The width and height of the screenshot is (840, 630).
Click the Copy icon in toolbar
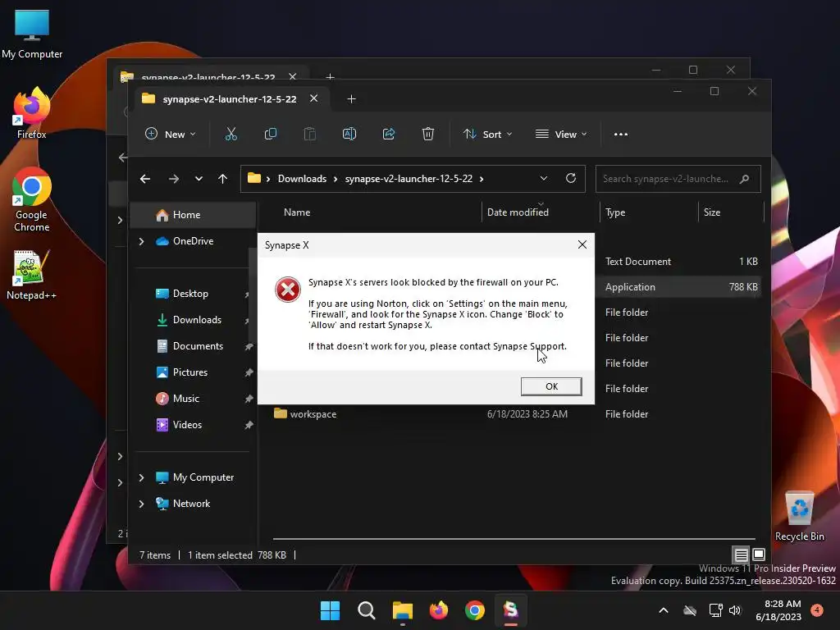[271, 134]
